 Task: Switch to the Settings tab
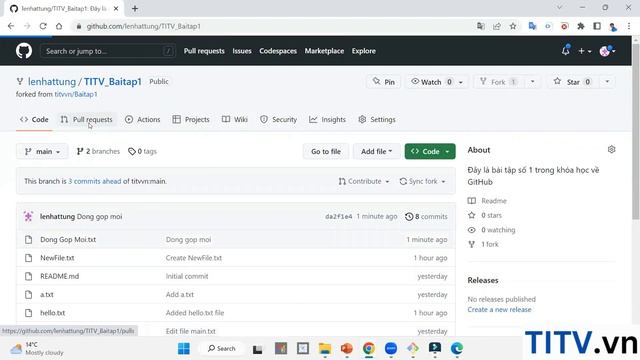(377, 120)
